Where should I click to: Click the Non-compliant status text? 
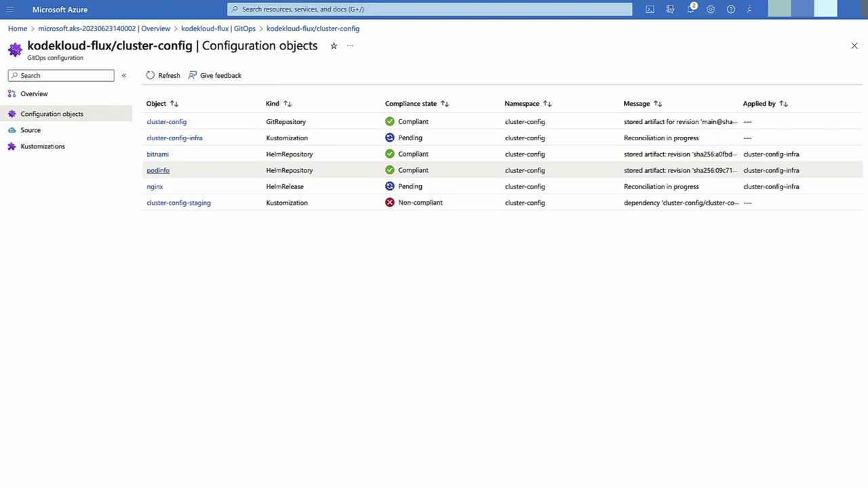click(x=420, y=203)
